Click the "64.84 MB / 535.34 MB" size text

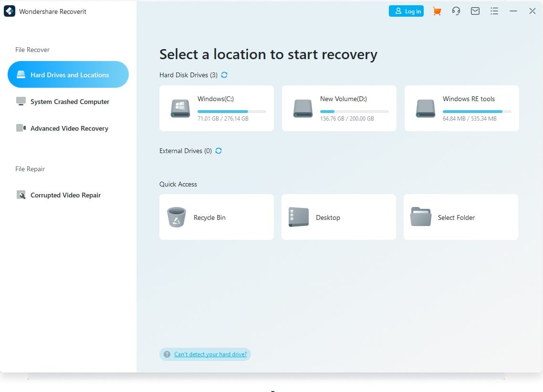(470, 118)
